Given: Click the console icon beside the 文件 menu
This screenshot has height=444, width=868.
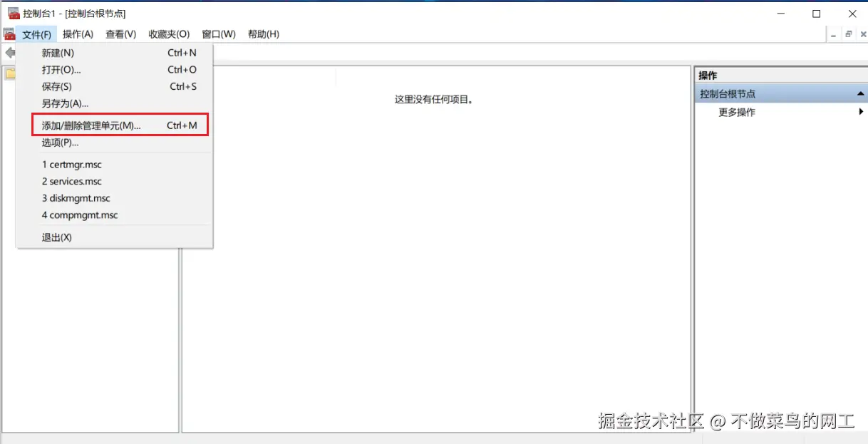Looking at the screenshot, I should 9,33.
